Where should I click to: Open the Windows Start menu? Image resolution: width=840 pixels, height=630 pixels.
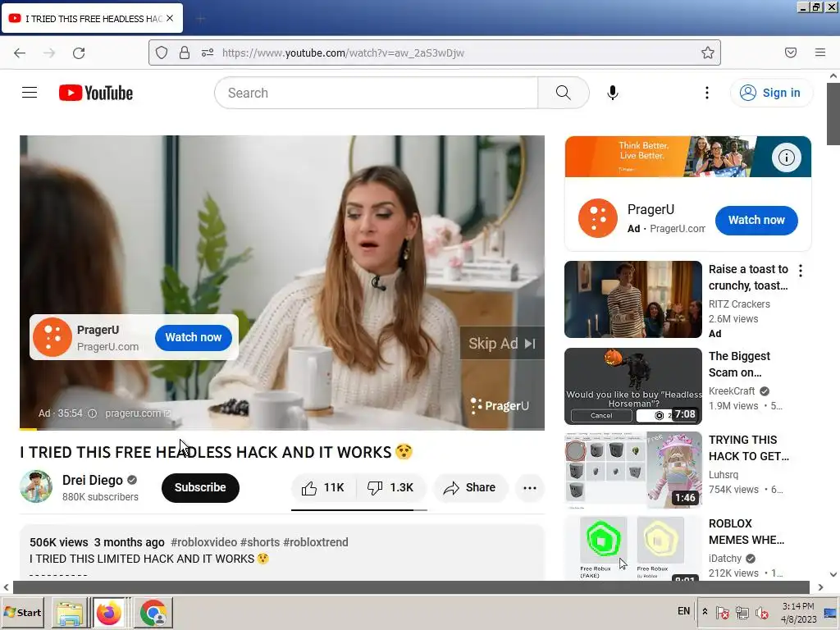click(x=22, y=612)
